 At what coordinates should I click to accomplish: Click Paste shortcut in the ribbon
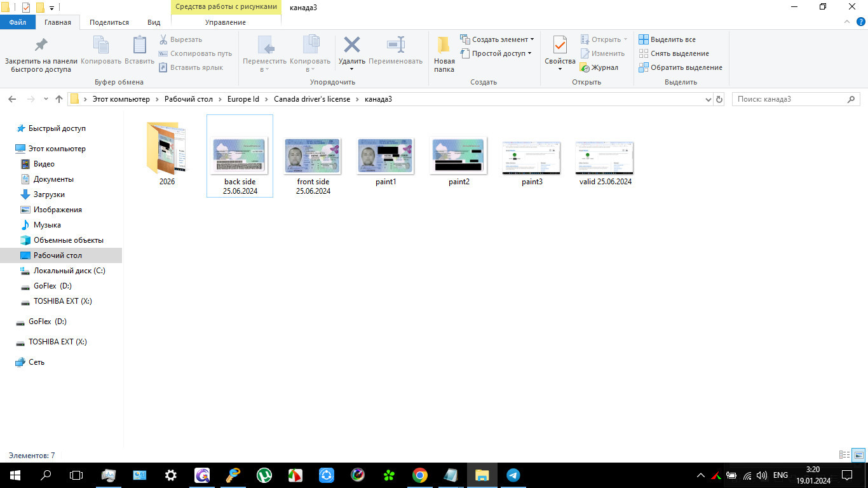pyautogui.click(x=191, y=67)
